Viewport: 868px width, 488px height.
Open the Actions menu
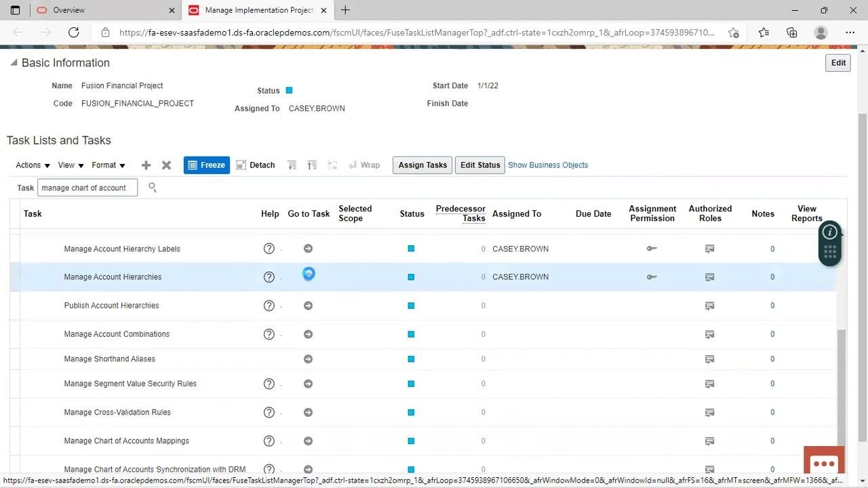click(33, 165)
